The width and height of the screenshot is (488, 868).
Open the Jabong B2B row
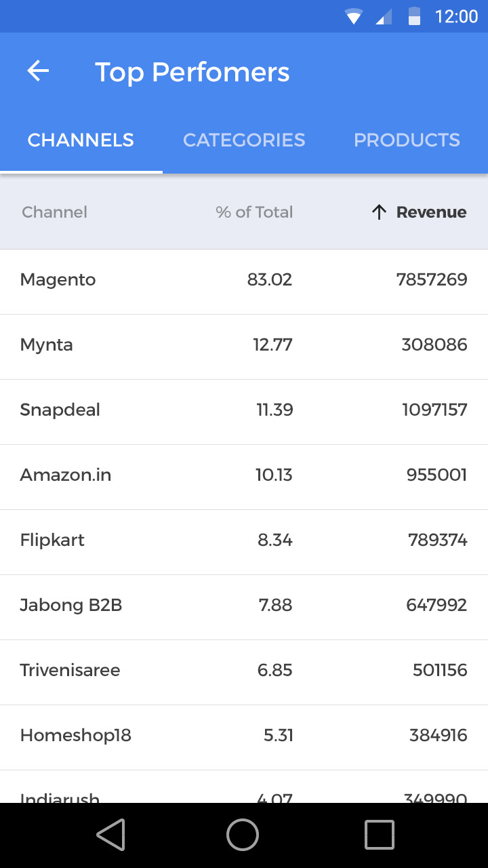tap(244, 606)
